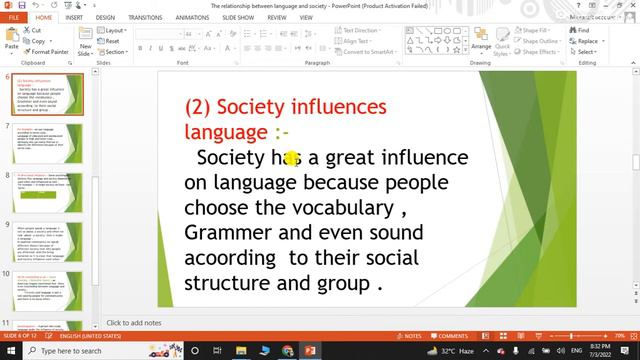Switch to the SLIDE SHOW tab

point(238,18)
